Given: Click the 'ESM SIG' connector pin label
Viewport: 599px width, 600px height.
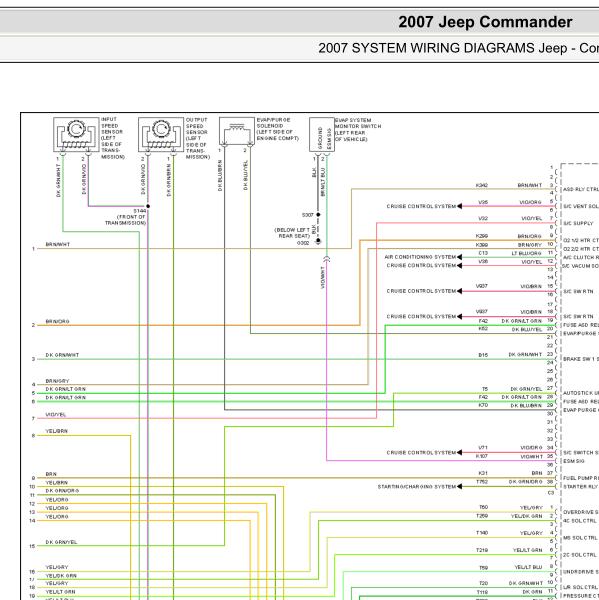Looking at the screenshot, I should click(x=574, y=461).
